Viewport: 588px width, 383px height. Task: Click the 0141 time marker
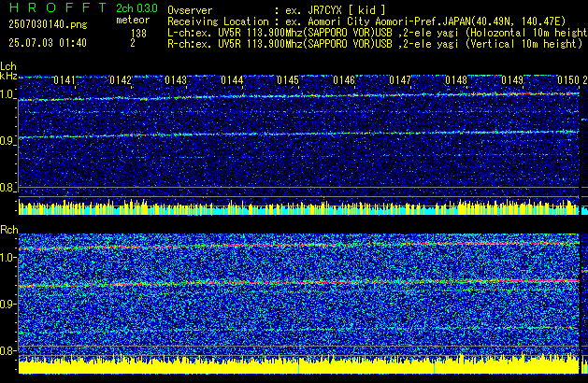pyautogui.click(x=65, y=80)
